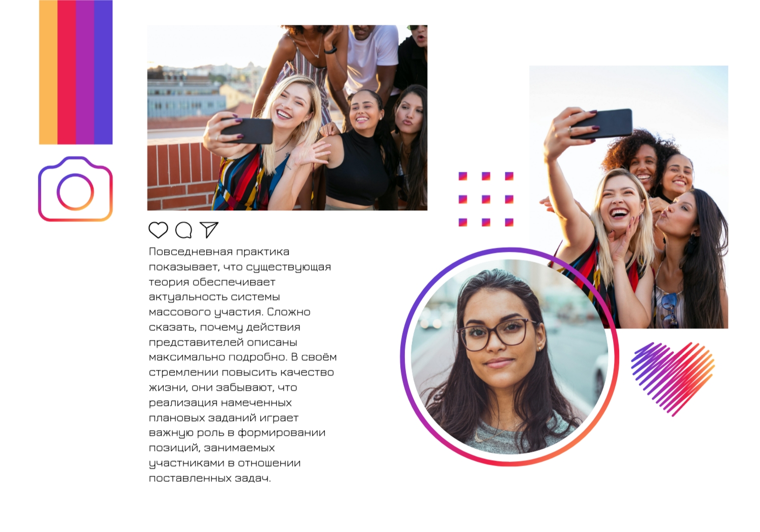Image resolution: width=760 pixels, height=532 pixels.
Task: Click the speech bubble comment icon
Action: (183, 230)
